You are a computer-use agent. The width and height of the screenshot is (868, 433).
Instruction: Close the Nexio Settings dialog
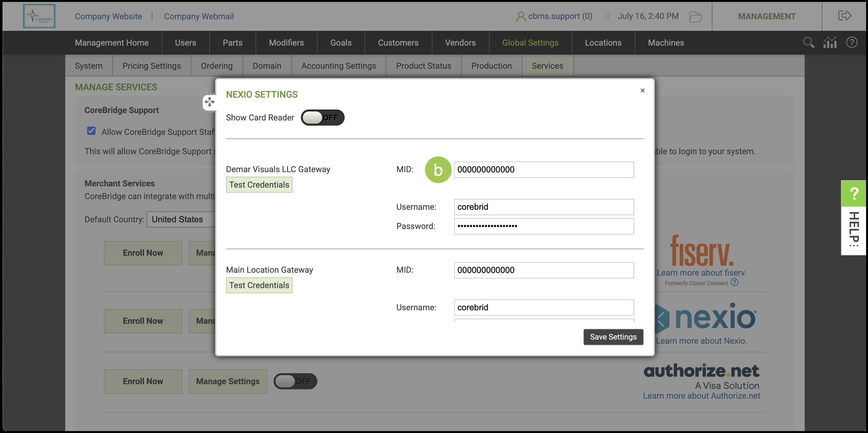tap(642, 90)
